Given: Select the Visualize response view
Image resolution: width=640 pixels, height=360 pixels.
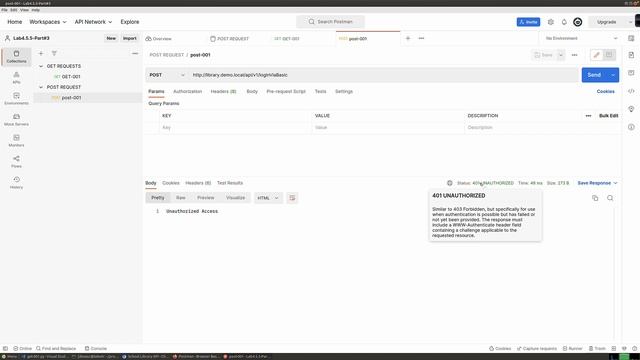Looking at the screenshot, I should coord(236,198).
